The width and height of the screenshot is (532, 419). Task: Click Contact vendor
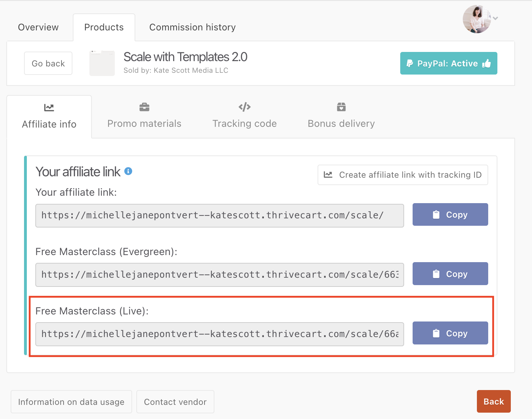(x=175, y=402)
